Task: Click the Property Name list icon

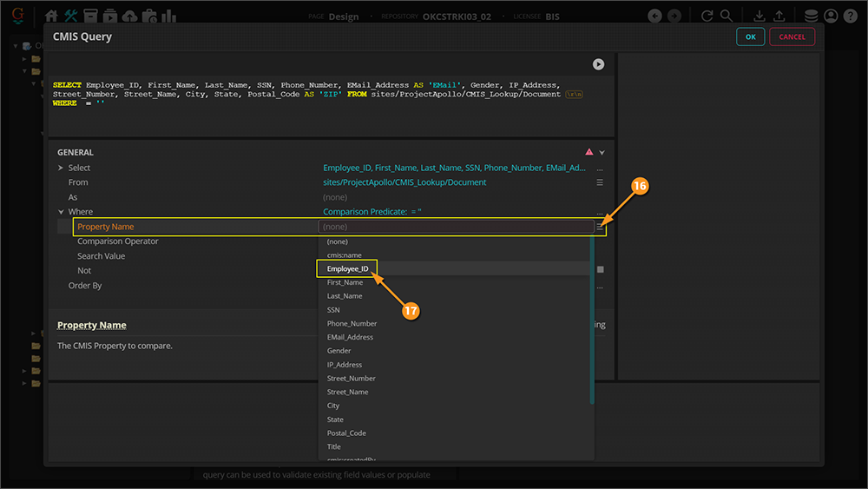Action: coord(600,228)
